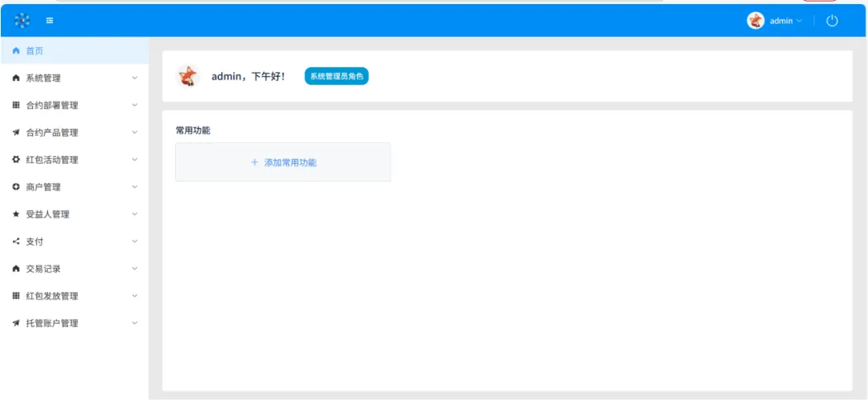868x407 pixels.
Task: Click the admin avatar in the top bar
Action: [756, 21]
